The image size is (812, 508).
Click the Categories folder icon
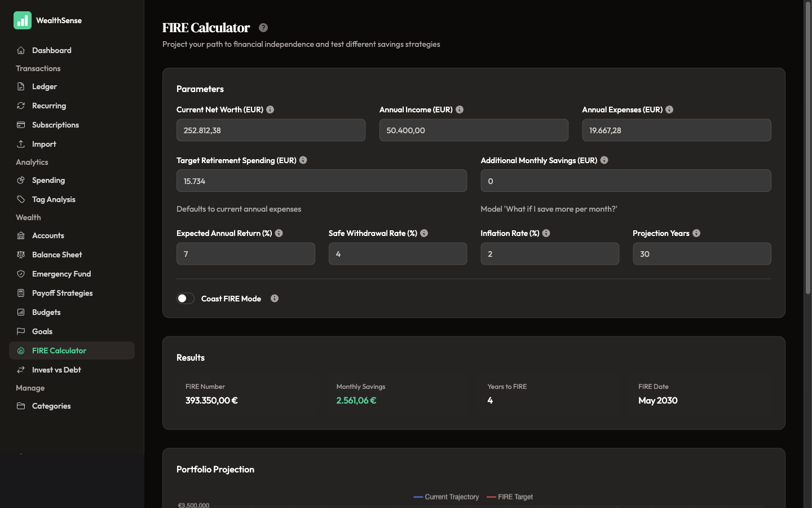(21, 406)
